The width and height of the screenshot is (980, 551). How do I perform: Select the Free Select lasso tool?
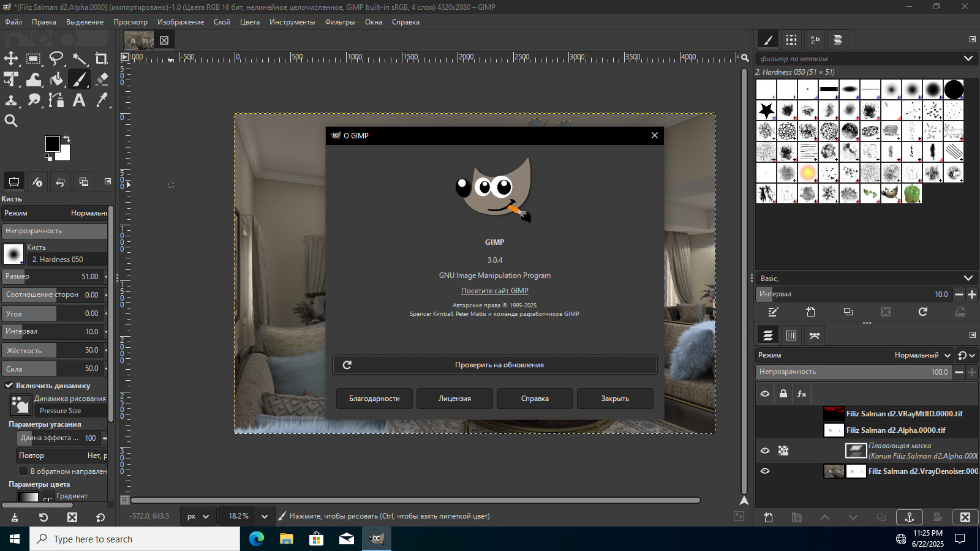pos(56,59)
